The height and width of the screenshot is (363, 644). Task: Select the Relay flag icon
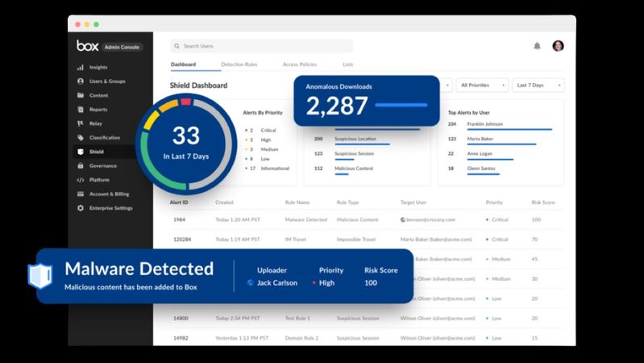[x=81, y=123]
